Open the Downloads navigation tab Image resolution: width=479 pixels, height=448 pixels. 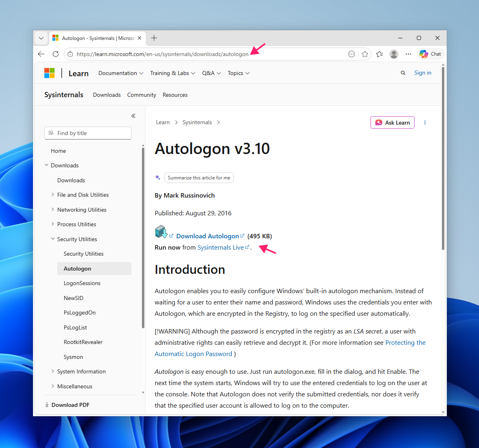107,95
